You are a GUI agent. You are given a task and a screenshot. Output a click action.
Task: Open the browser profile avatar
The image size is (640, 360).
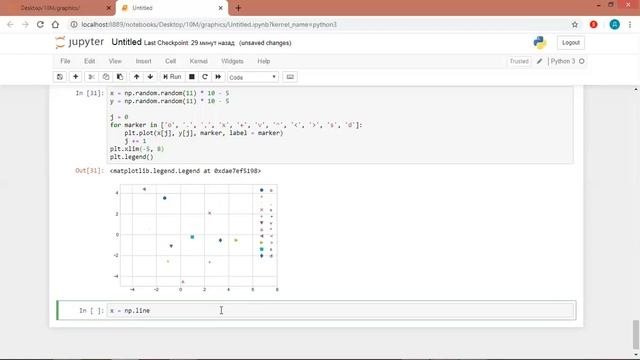[x=614, y=24]
